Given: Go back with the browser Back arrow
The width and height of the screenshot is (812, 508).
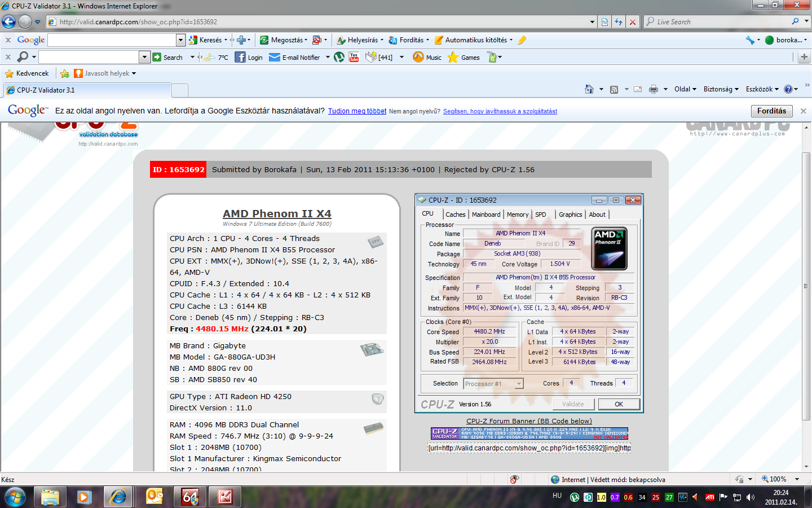Looking at the screenshot, I should tap(8, 22).
